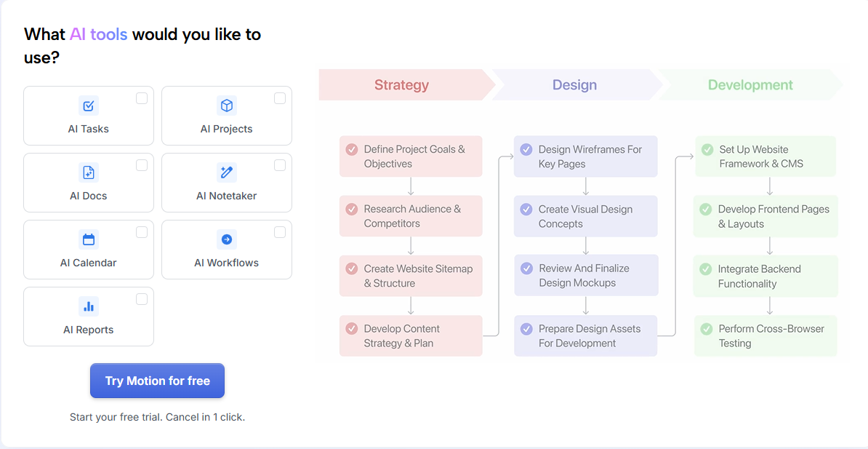Enable the AI Tasks checkbox

142,98
